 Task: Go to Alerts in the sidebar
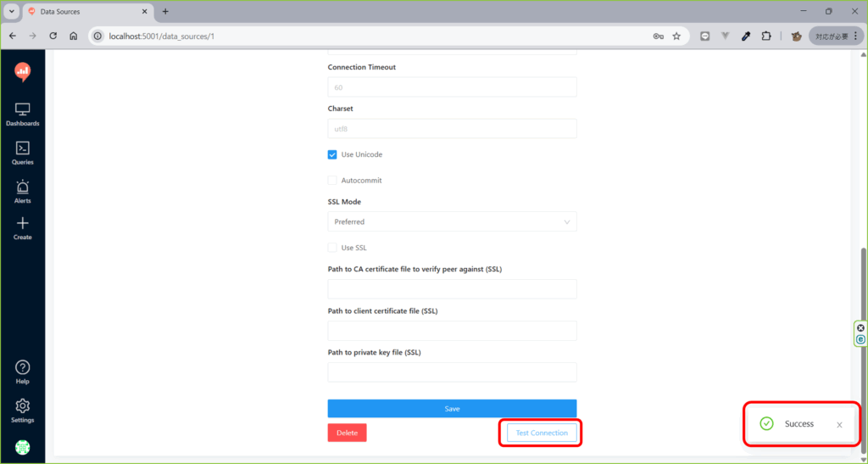tap(23, 191)
